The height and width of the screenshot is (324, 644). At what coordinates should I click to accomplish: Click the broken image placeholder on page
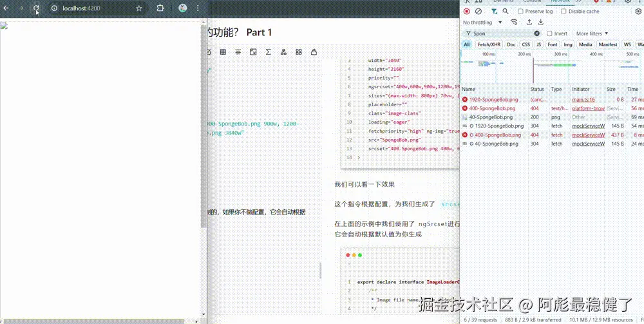pyautogui.click(x=4, y=26)
